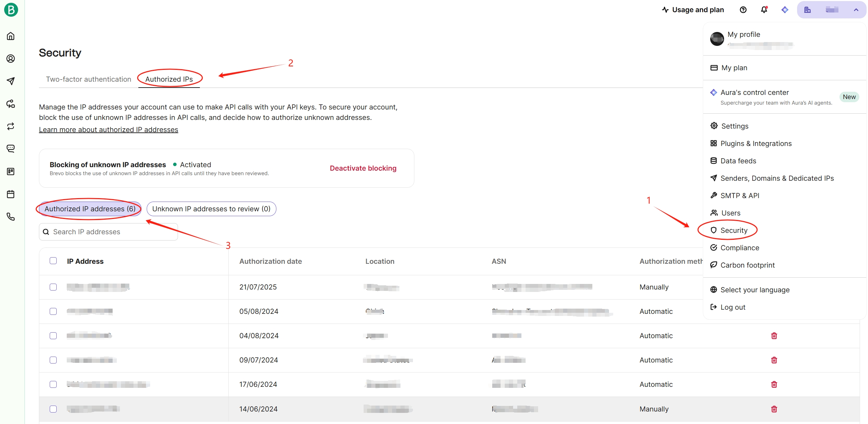Focus the Search IP addresses field
Viewport: 868px width, 424px height.
tap(108, 232)
